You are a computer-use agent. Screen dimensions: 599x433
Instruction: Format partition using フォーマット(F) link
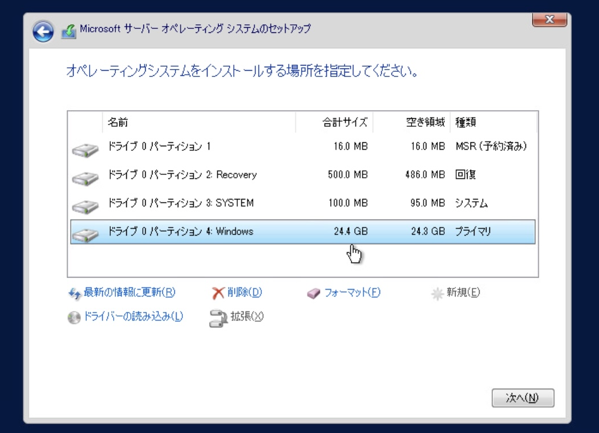click(352, 292)
